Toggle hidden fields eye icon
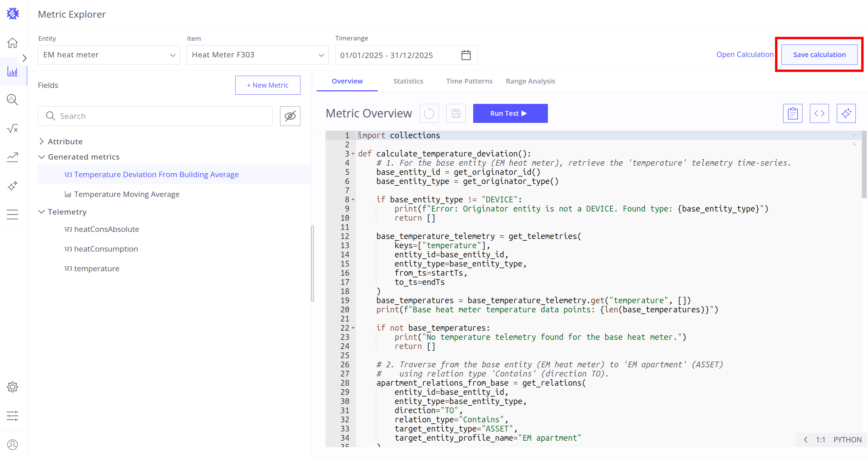868x459 pixels. 290,116
